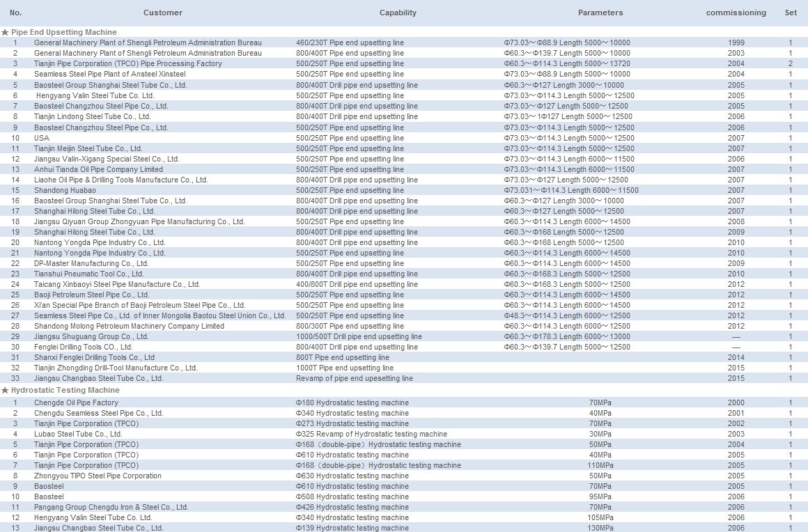The width and height of the screenshot is (808, 532).
Task: Select the parameters ending in "Length 6000~13000"
Action: click(567, 337)
